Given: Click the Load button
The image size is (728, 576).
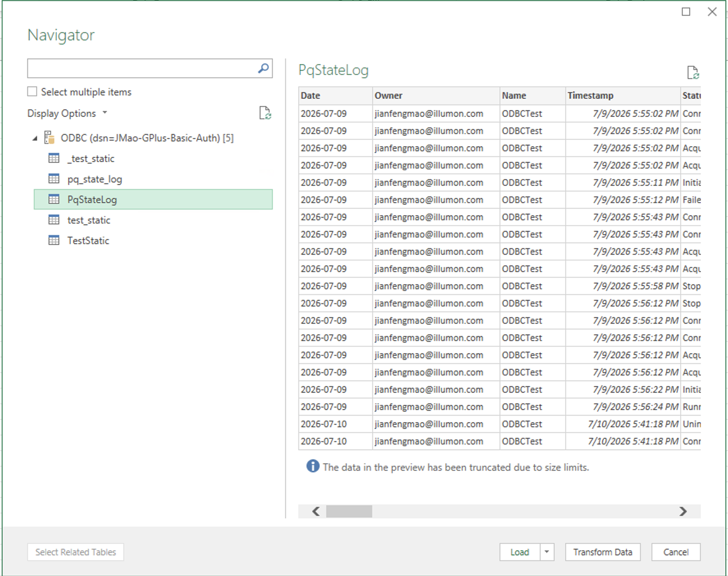Looking at the screenshot, I should pos(520,552).
